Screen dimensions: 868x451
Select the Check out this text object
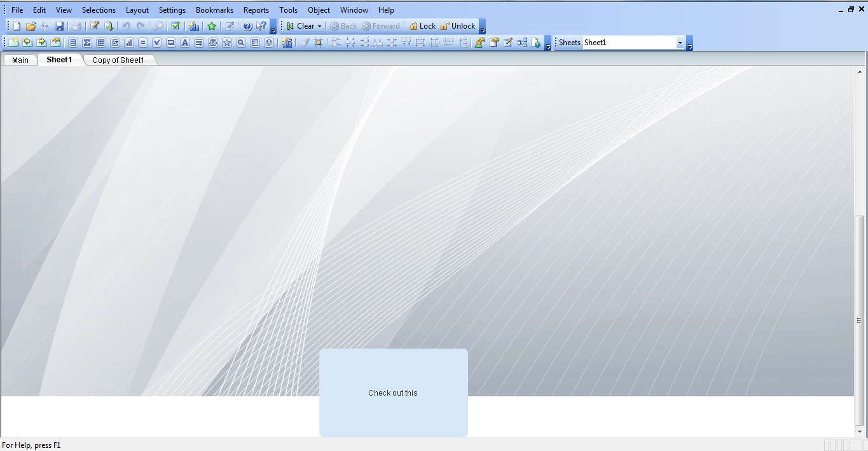coord(393,392)
